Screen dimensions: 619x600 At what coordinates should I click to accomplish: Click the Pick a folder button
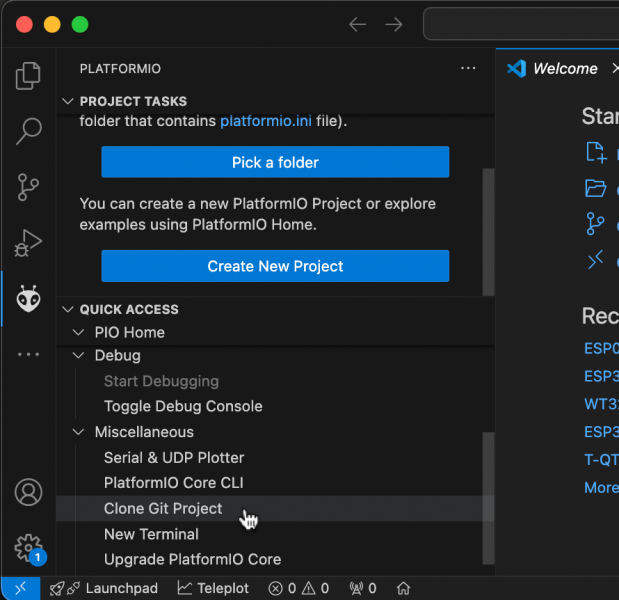[275, 162]
